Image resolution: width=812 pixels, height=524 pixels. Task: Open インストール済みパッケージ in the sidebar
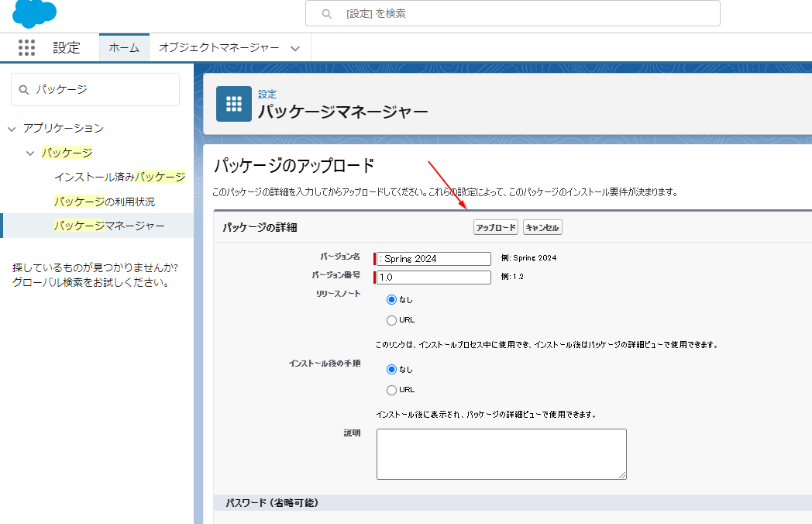(x=119, y=178)
